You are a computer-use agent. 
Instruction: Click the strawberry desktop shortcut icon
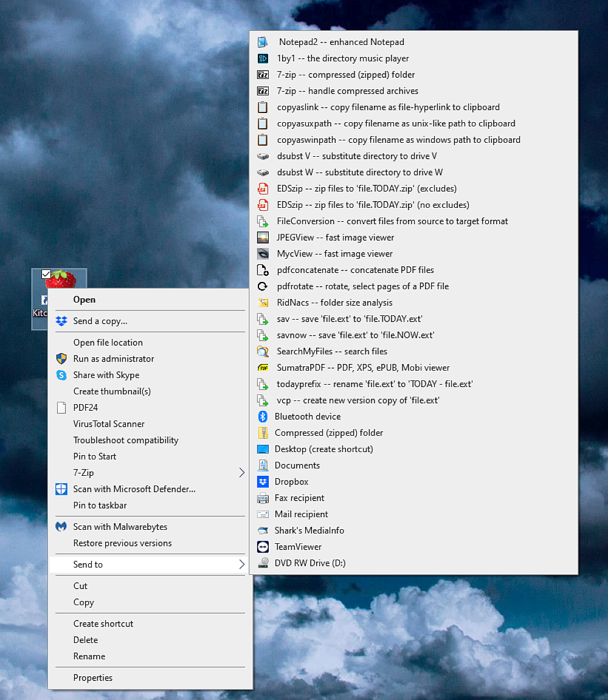[61, 279]
